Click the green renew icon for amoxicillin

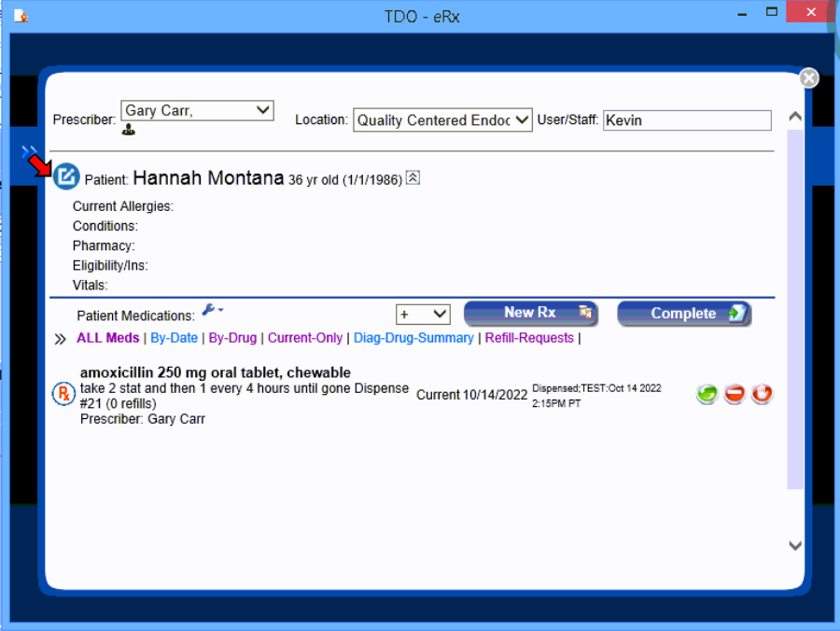tap(707, 394)
